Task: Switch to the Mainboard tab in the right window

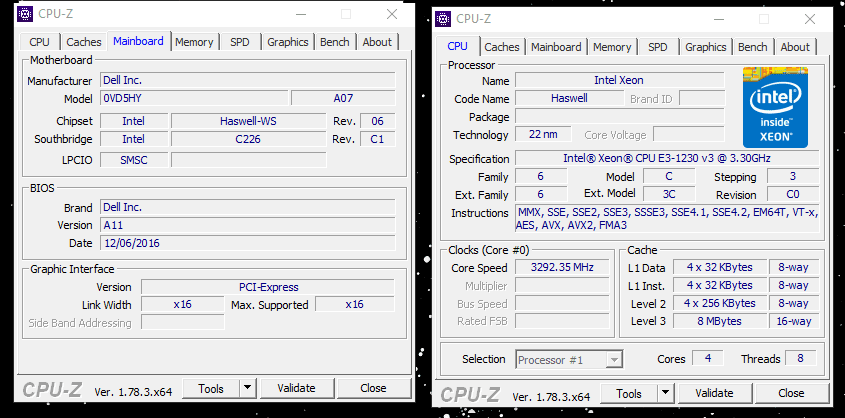Action: tap(556, 47)
